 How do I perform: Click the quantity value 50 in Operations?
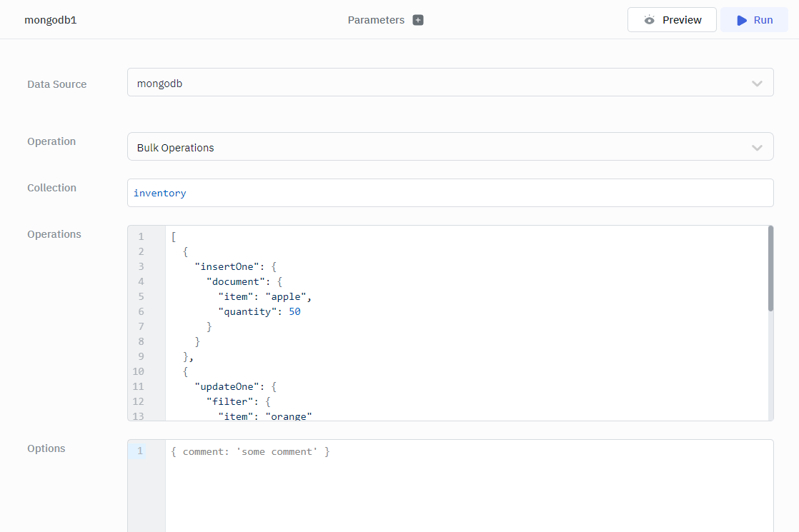tap(294, 311)
